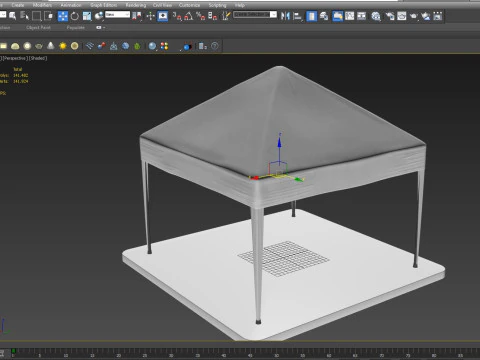The height and width of the screenshot is (360, 480).
Task: Click the dome hemisphere icon in the lower toolbar
Action: (15, 46)
